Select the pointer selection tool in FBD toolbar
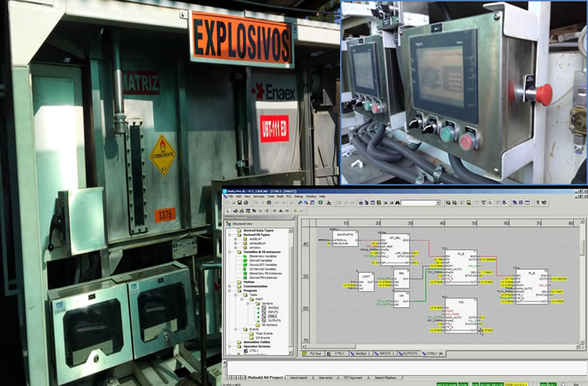The width and height of the screenshot is (588, 386). click(x=228, y=211)
